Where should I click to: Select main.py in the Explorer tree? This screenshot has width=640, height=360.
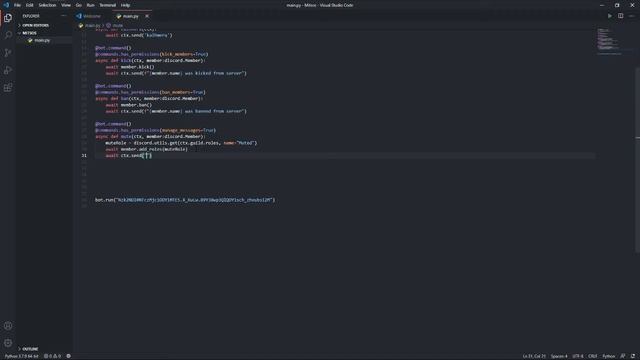point(42,40)
